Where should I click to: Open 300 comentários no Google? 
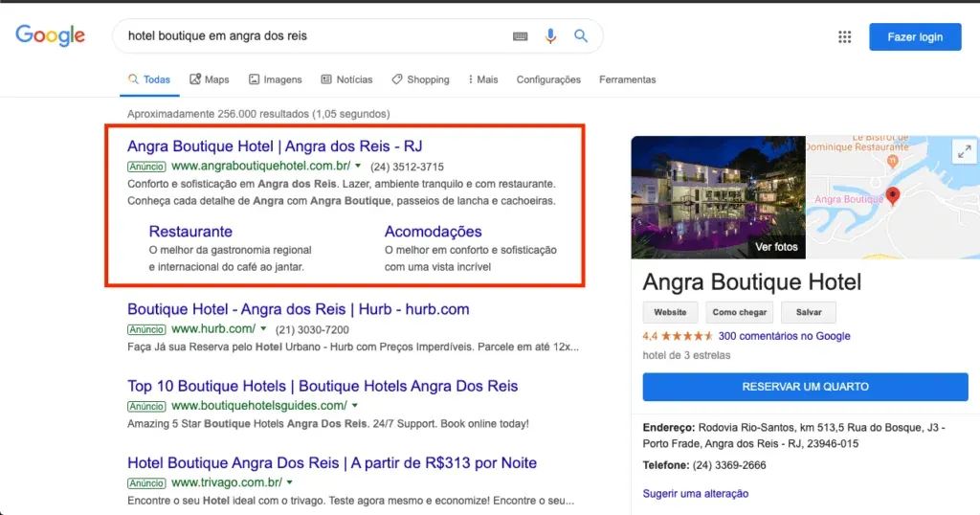785,336
